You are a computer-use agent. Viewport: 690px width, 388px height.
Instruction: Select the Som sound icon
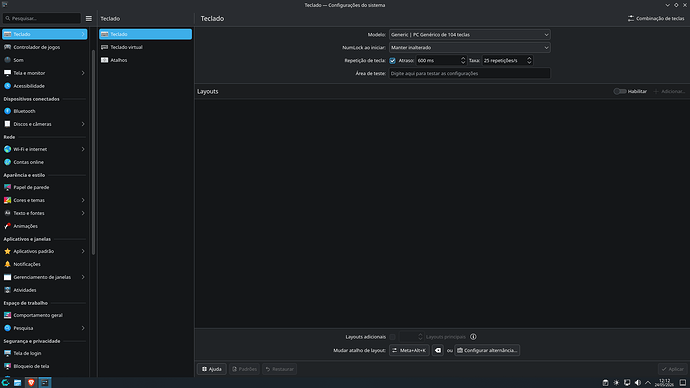pyautogui.click(x=7, y=60)
